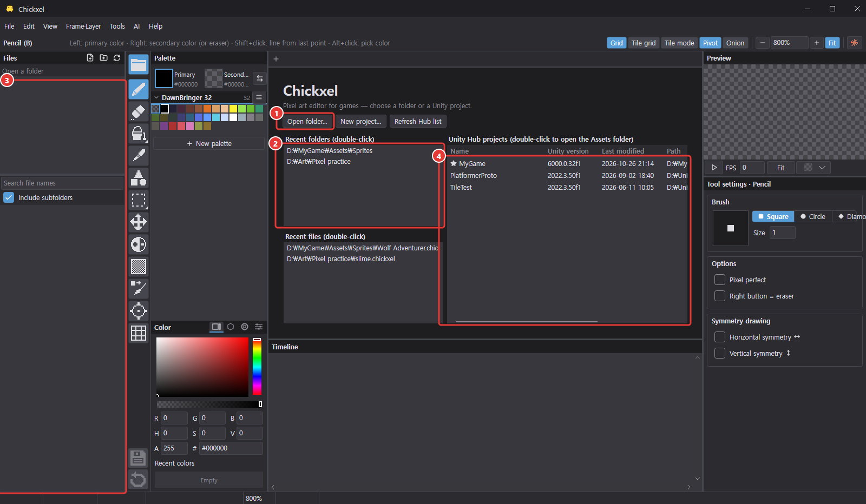The width and height of the screenshot is (866, 504).
Task: Select the Shapes tool
Action: pos(139,178)
